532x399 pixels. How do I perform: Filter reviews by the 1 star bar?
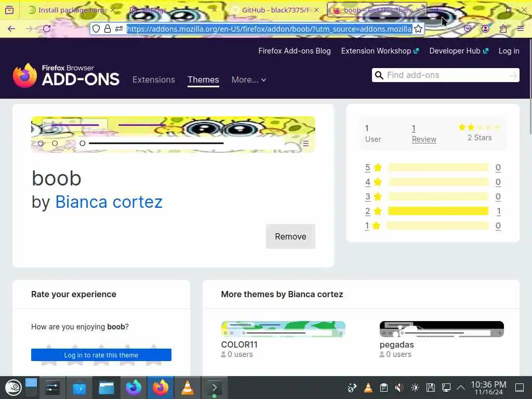coord(437,225)
